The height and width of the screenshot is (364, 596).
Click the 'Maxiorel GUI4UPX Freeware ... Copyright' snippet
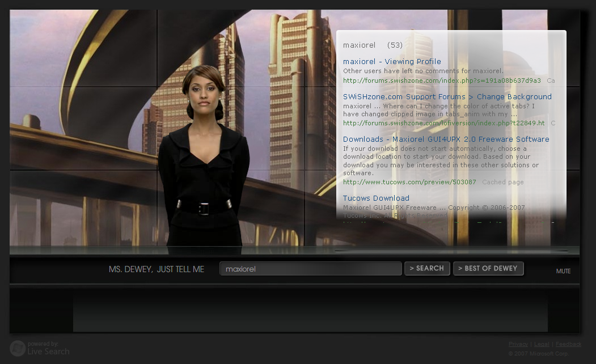coord(434,211)
